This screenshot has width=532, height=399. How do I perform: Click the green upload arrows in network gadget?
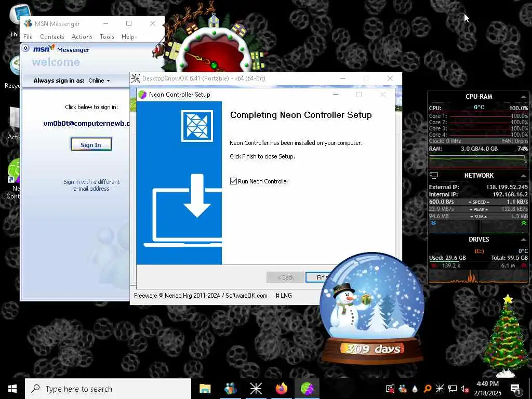click(x=524, y=223)
